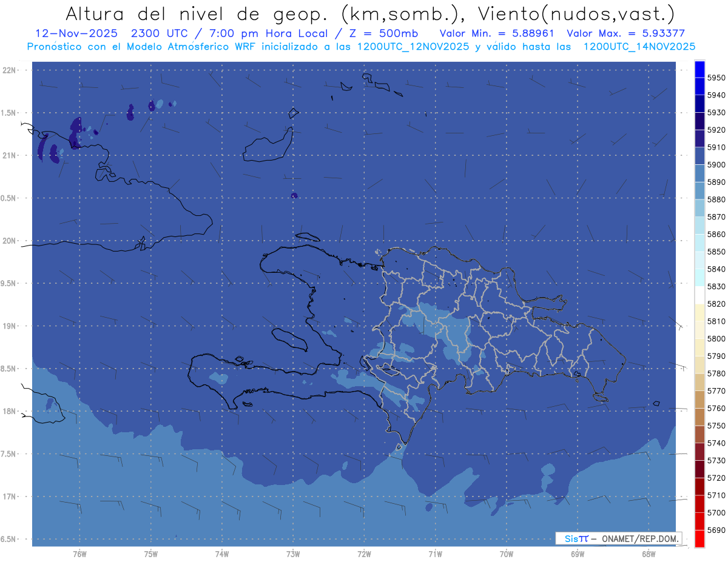Pick the tan swatch between 5770 and 5760
728x562 pixels.
[x=699, y=400]
